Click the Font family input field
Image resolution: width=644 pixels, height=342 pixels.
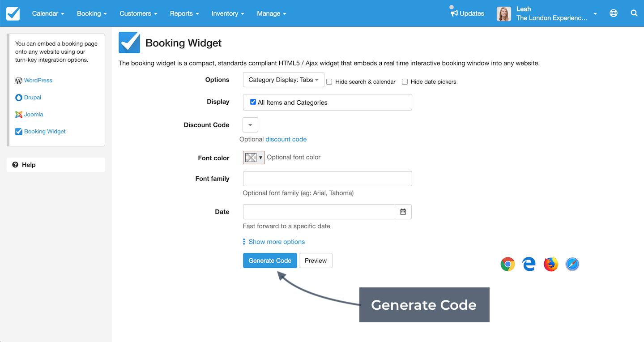[327, 179]
